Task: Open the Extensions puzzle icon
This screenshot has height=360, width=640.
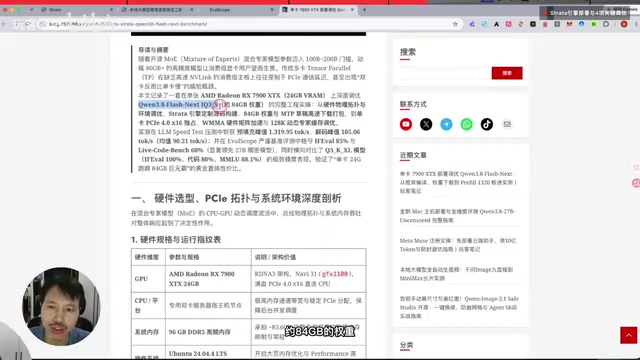Action: coord(606,24)
